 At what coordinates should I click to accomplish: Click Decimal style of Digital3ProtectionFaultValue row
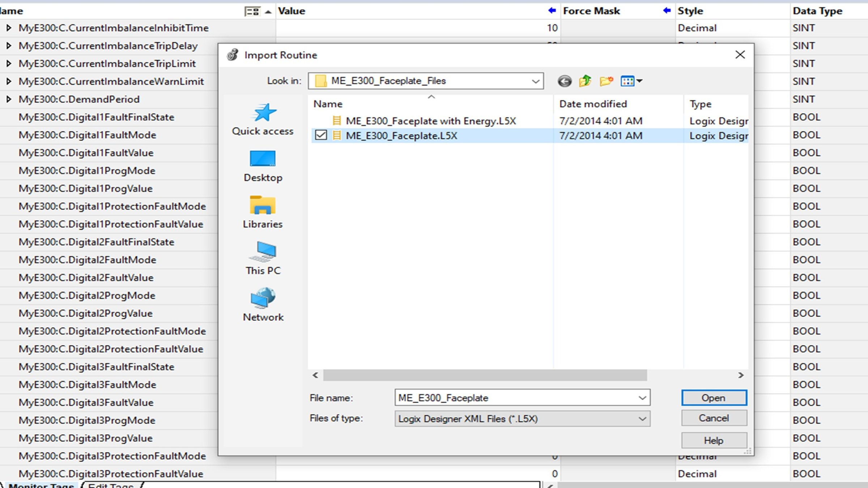pyautogui.click(x=697, y=474)
